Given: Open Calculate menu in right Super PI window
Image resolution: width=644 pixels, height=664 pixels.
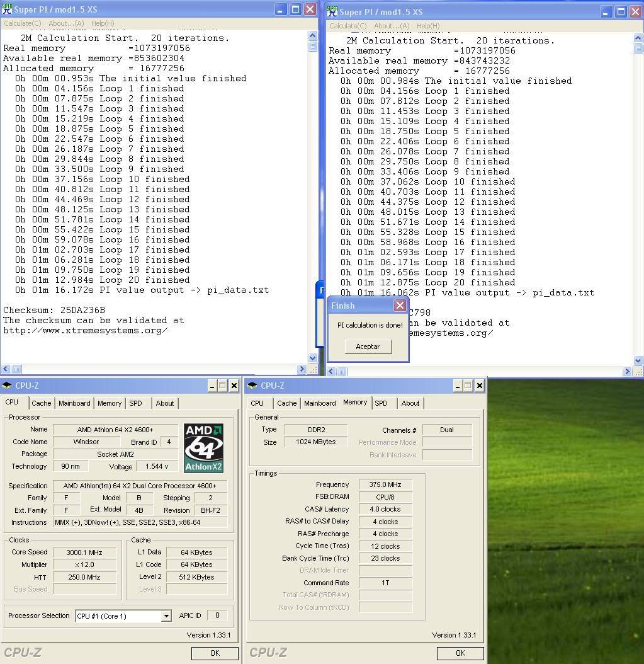Looking at the screenshot, I should point(348,26).
